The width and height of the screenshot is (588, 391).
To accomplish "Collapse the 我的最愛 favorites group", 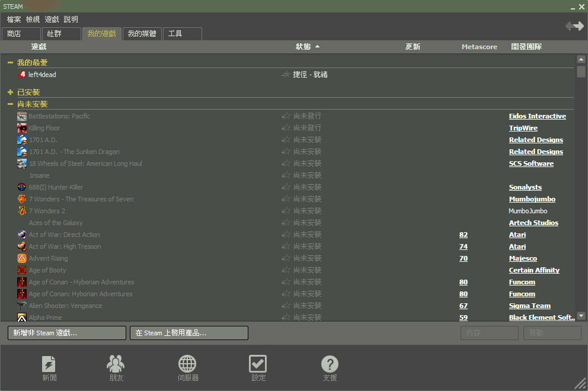I will pyautogui.click(x=10, y=63).
